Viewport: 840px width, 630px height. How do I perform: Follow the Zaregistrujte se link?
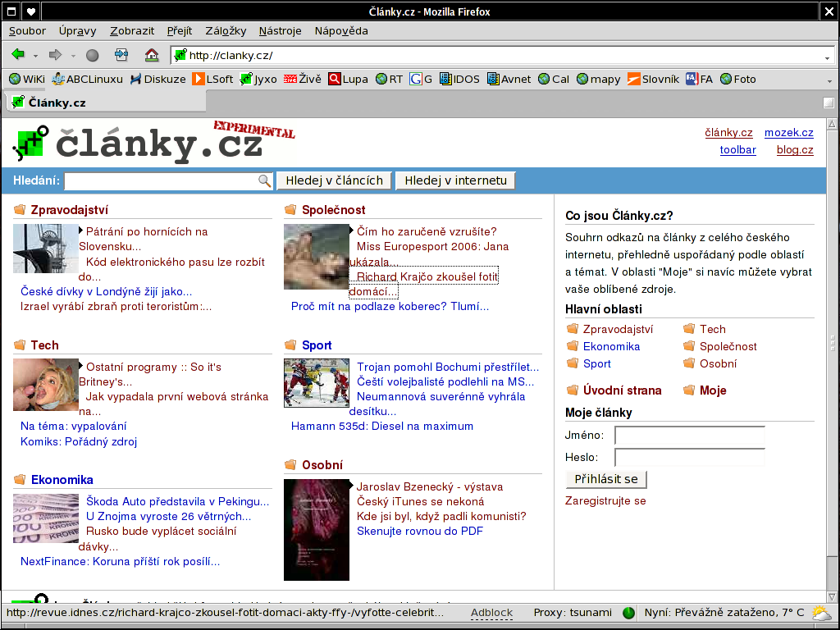click(x=605, y=501)
